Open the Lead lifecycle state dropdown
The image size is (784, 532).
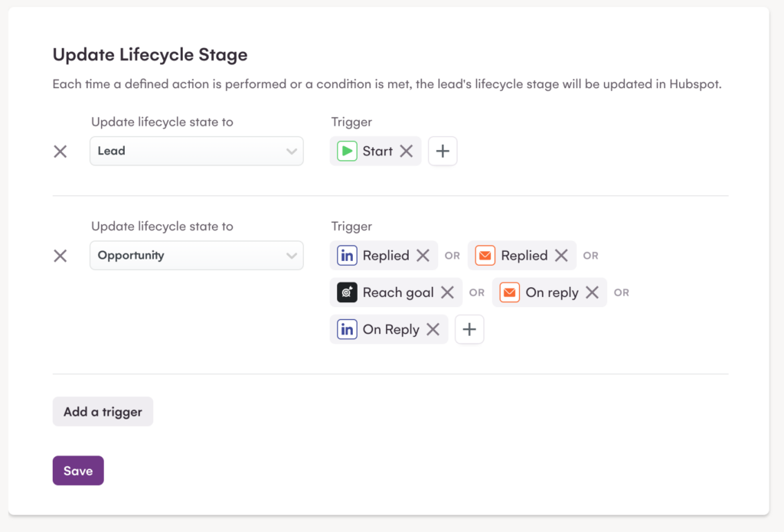click(196, 151)
